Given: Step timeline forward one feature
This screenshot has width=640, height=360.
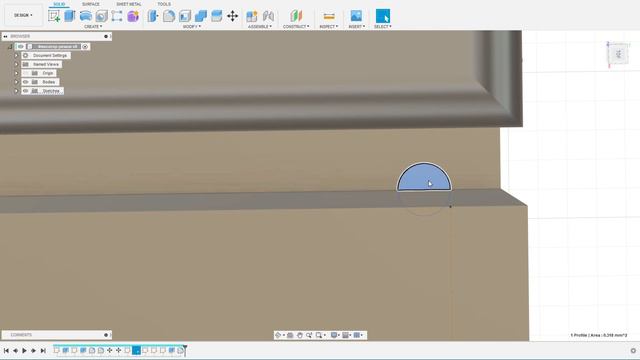Looking at the screenshot, I should pyautogui.click(x=33, y=351).
